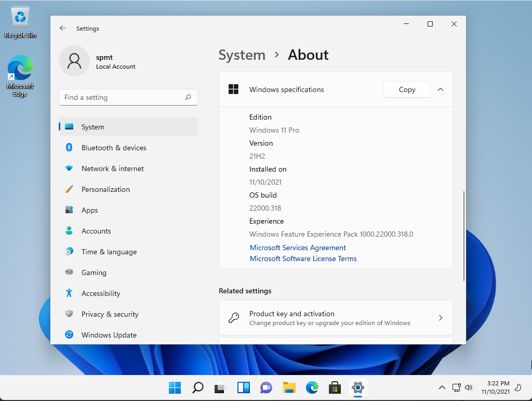Go to Network & internet settings
This screenshot has height=401, width=532.
pyautogui.click(x=128, y=169)
